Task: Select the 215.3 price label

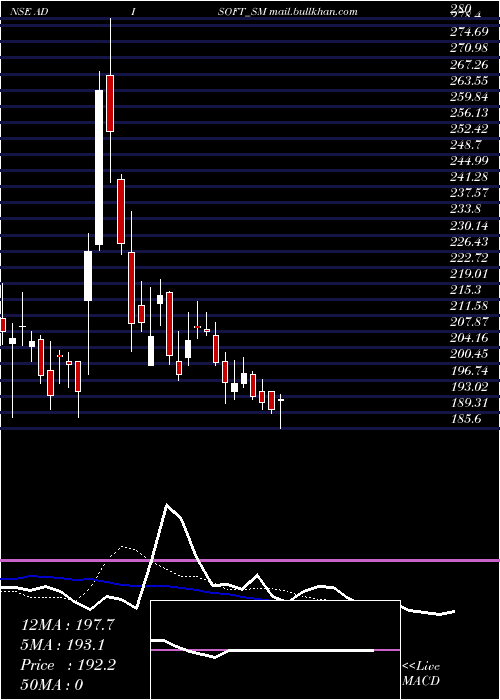Action: pyautogui.click(x=465, y=290)
